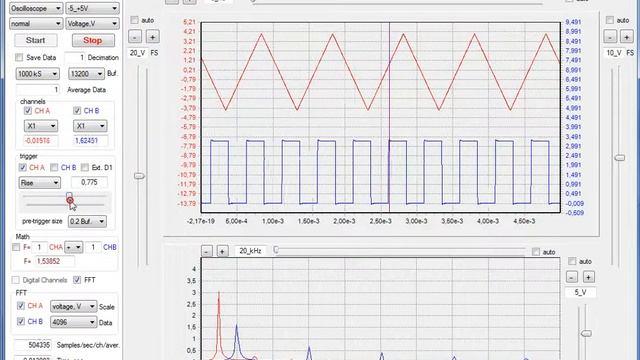640x360 pixels.
Task: Click the Decimation value field
Action: point(75,58)
